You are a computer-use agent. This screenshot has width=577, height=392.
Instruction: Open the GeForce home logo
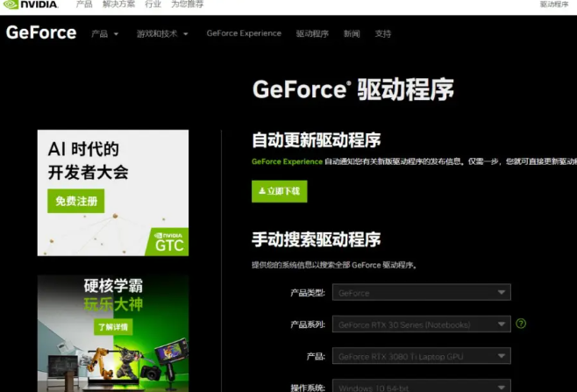[x=41, y=32]
